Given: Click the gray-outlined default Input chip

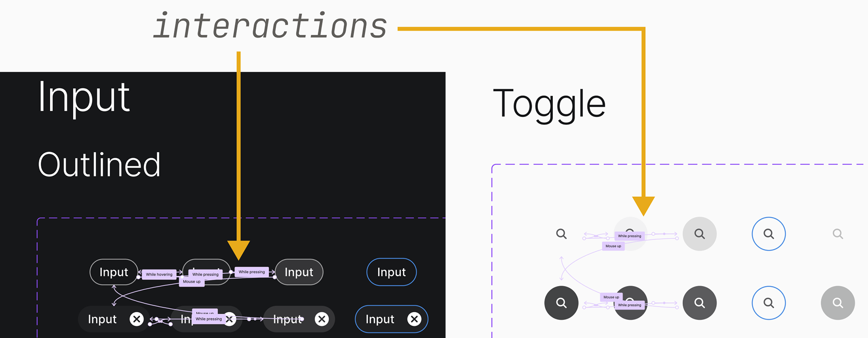Looking at the screenshot, I should tap(114, 272).
